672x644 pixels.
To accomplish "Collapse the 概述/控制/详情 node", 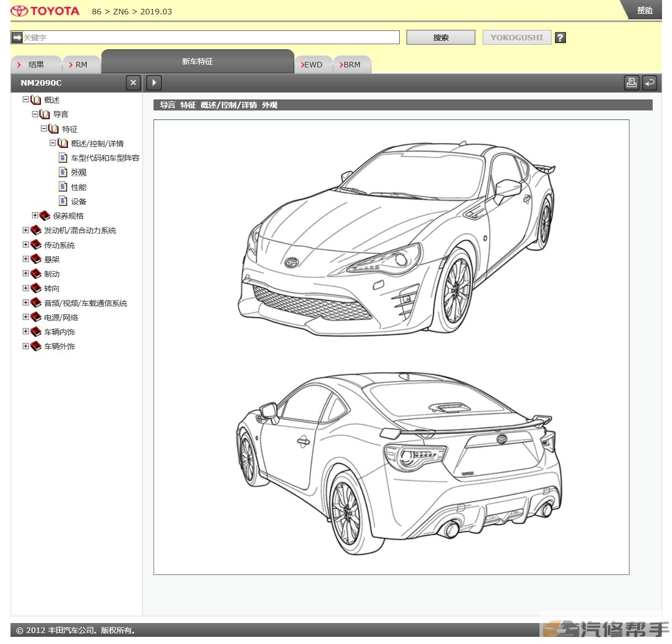I will pos(52,142).
